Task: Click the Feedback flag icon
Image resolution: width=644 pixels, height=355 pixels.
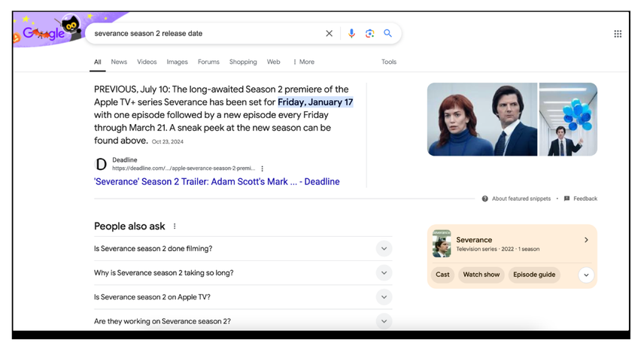Action: point(567,199)
